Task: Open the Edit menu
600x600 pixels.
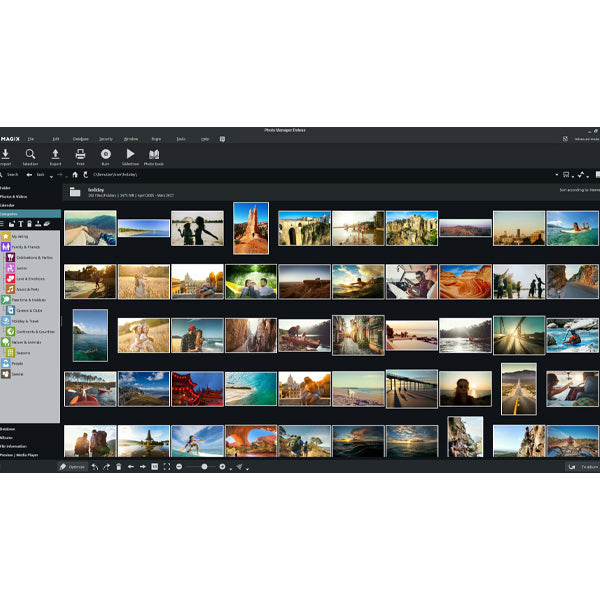Action: (55, 139)
